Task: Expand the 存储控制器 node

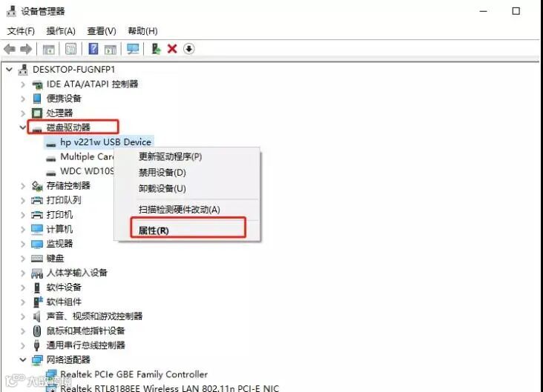Action: (23, 186)
